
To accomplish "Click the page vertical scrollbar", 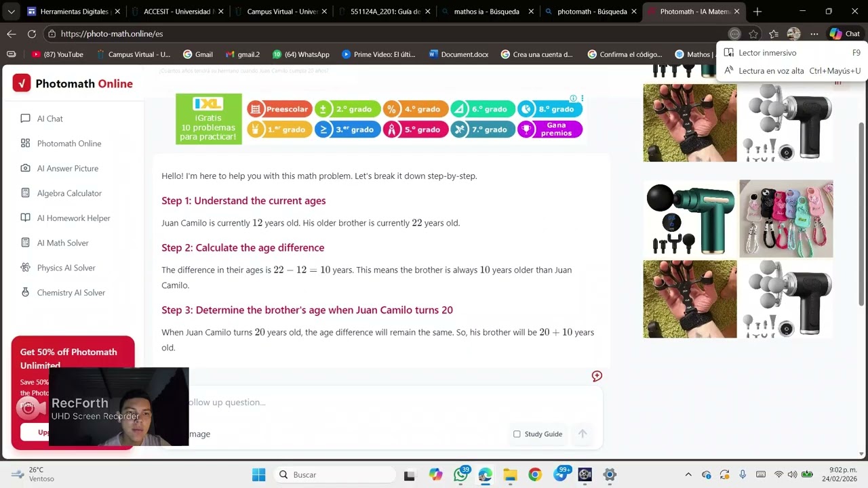I will click(862, 213).
